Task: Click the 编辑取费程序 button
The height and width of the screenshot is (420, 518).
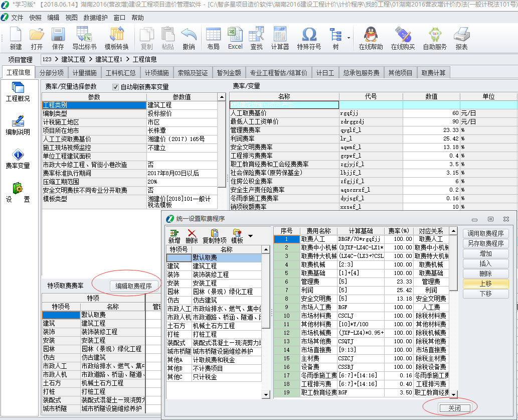Action: pyautogui.click(x=133, y=286)
